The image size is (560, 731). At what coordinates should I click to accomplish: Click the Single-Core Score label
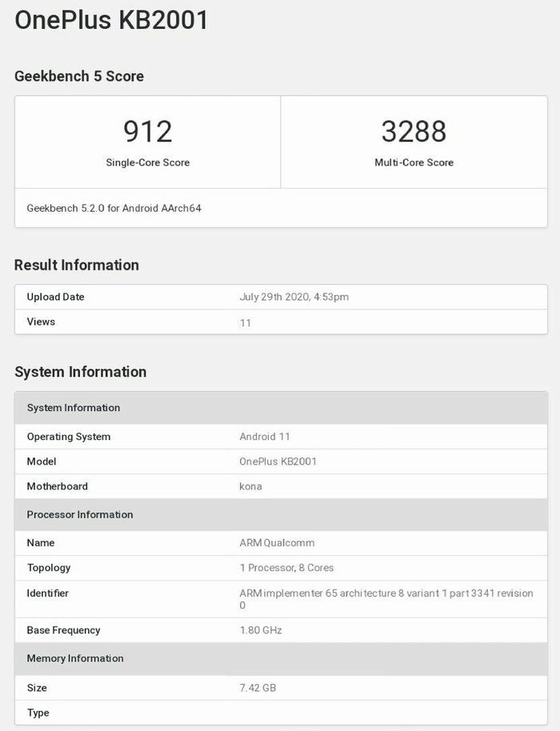[147, 162]
